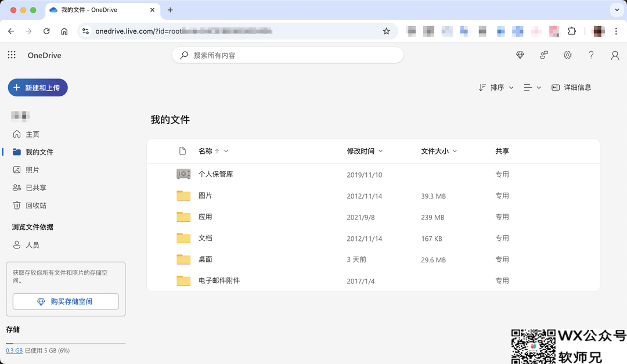This screenshot has width=627, height=364.
Task: Bookmark this page with the star icon
Action: (386, 31)
